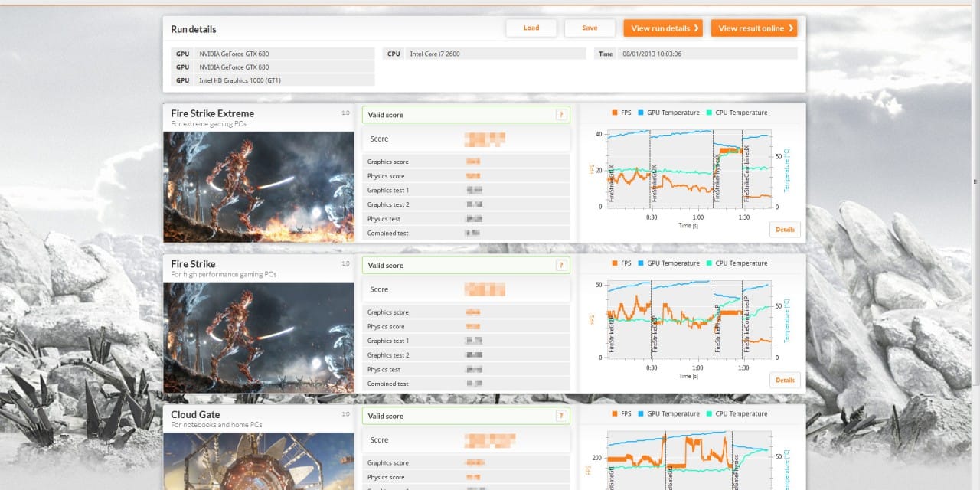
Task: Click the help icon in Fire Strike Extreme's Valid score bar
Action: (x=560, y=115)
